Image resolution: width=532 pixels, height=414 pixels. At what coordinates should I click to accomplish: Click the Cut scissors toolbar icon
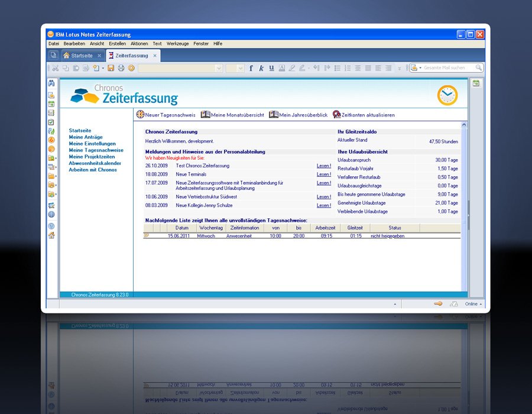56,68
